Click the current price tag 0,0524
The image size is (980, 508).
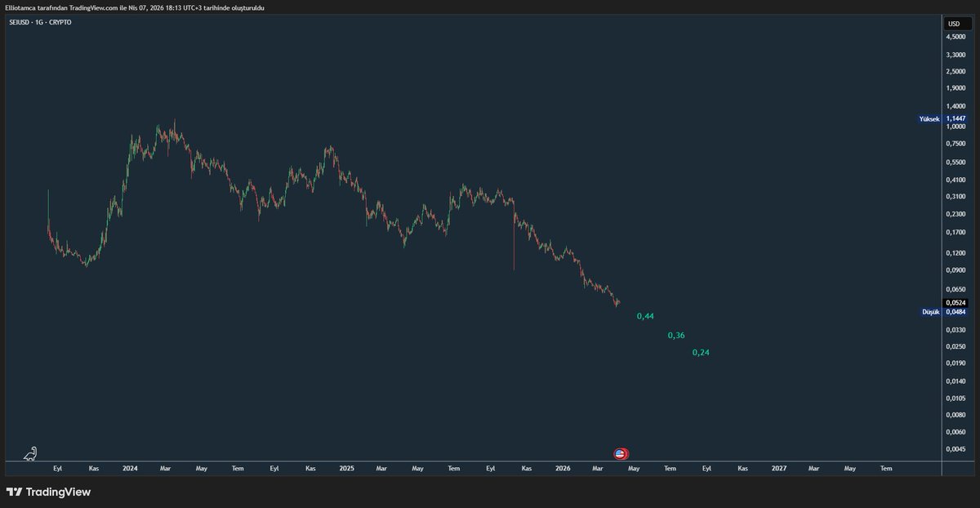point(955,302)
